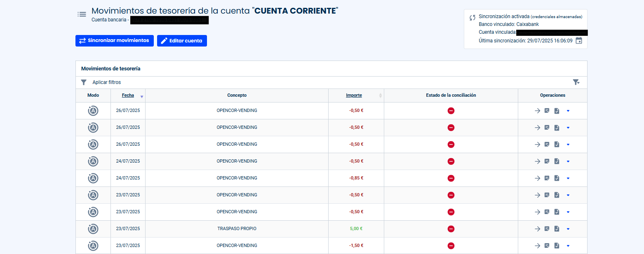Viewport: 644px width, 254px height.
Task: Click the document check icon in the -1,50 € row
Action: pyautogui.click(x=557, y=246)
